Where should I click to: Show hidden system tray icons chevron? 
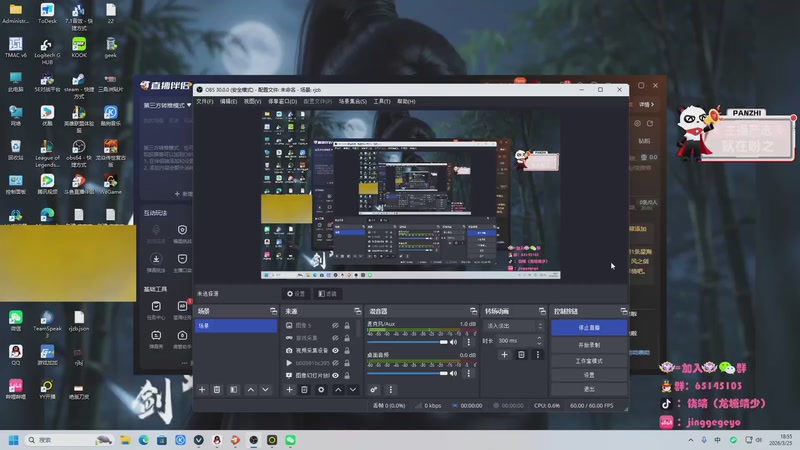tap(690, 440)
